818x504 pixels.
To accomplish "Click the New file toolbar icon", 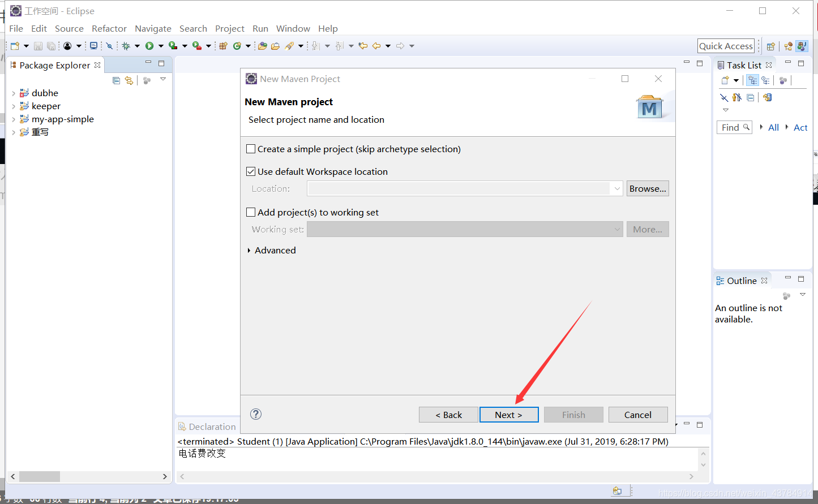I will click(x=15, y=46).
